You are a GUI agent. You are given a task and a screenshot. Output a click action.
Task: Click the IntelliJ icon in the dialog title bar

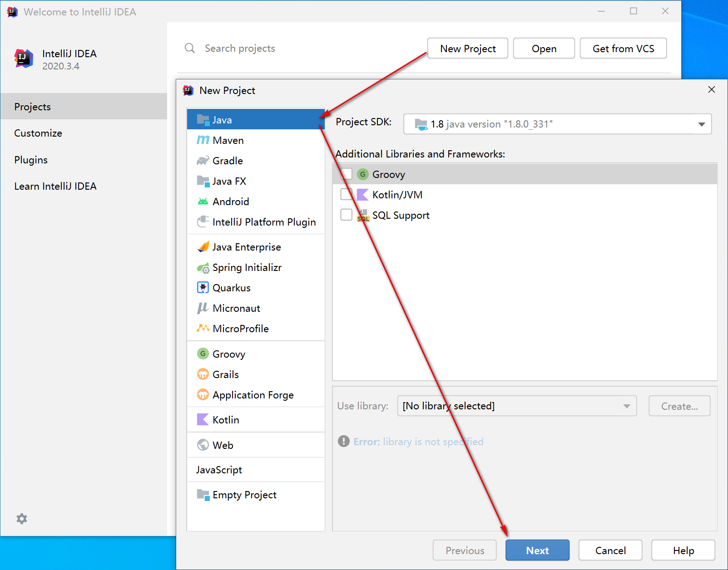click(188, 90)
